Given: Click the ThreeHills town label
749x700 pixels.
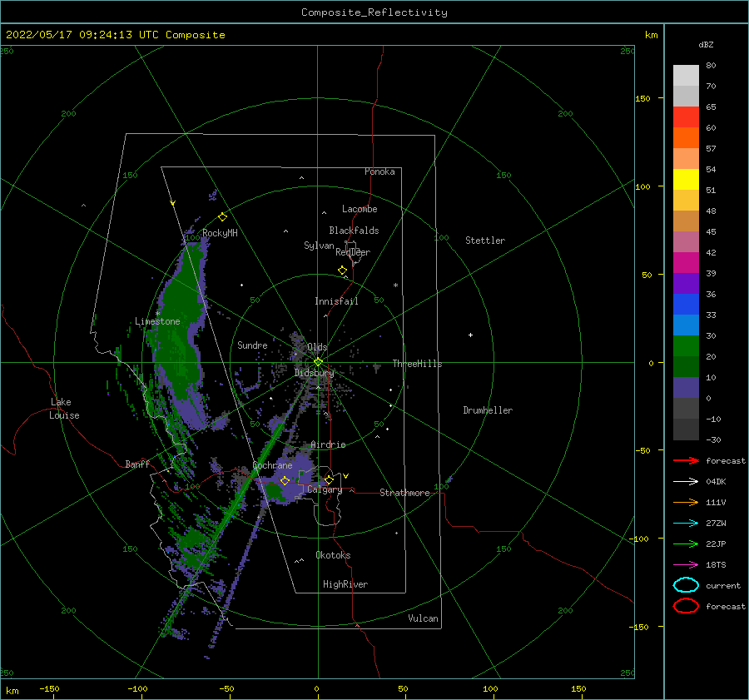Looking at the screenshot, I should pos(417,364).
